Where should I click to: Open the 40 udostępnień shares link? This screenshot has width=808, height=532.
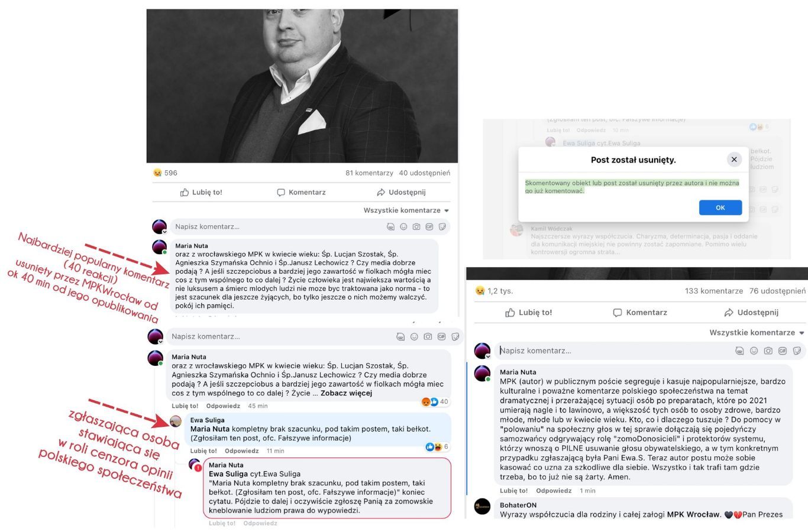point(424,173)
